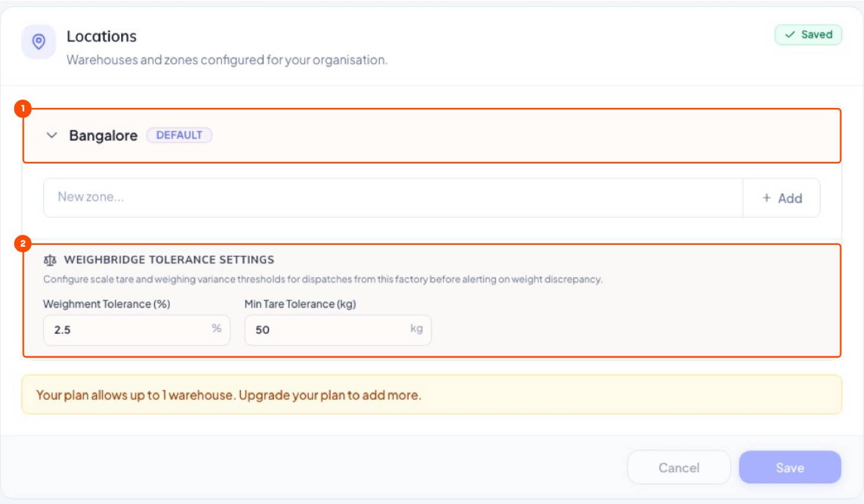
Task: Edit the Weighment Tolerance percentage field
Action: [136, 330]
